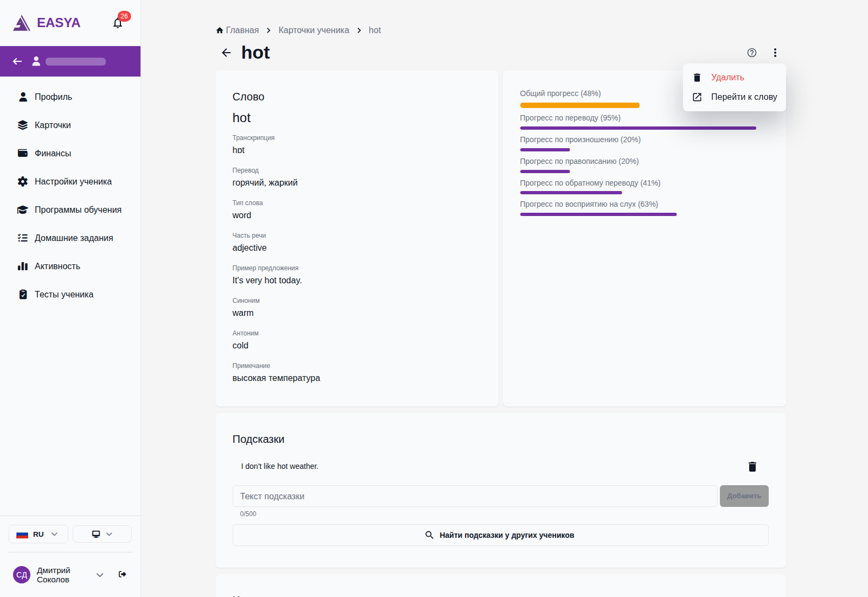Click the antonym 'cold'
Viewport: 868px width, 597px height.
pyautogui.click(x=240, y=346)
